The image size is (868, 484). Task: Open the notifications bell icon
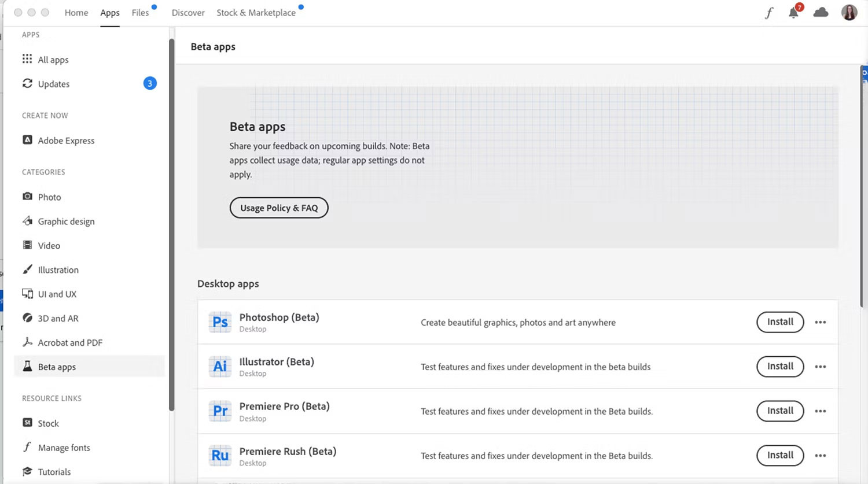pos(793,12)
